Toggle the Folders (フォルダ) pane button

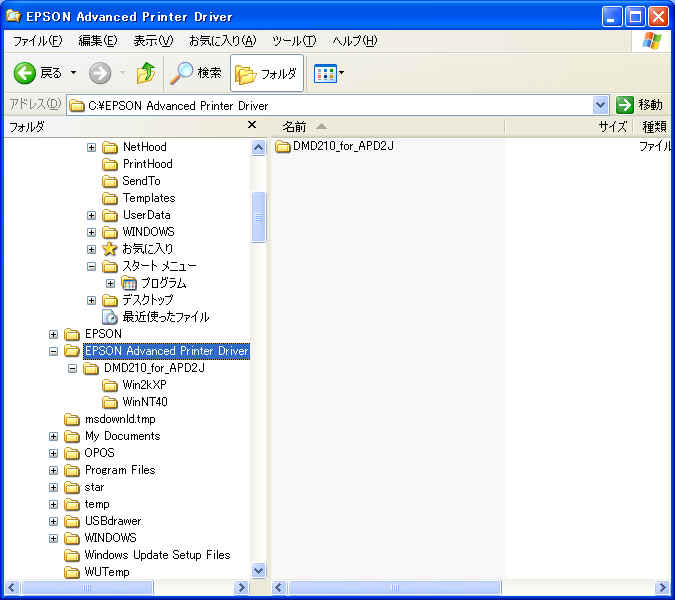tap(267, 73)
